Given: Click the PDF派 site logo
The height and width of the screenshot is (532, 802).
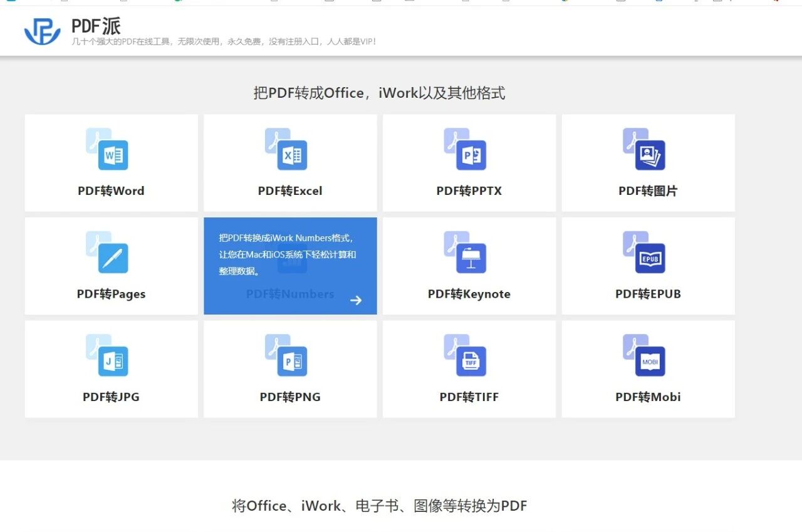Looking at the screenshot, I should [x=41, y=30].
